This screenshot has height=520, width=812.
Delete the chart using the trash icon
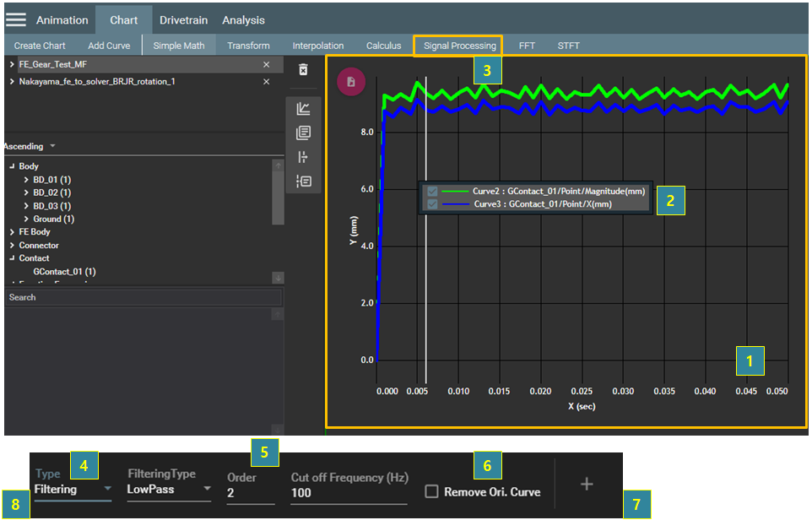point(303,71)
